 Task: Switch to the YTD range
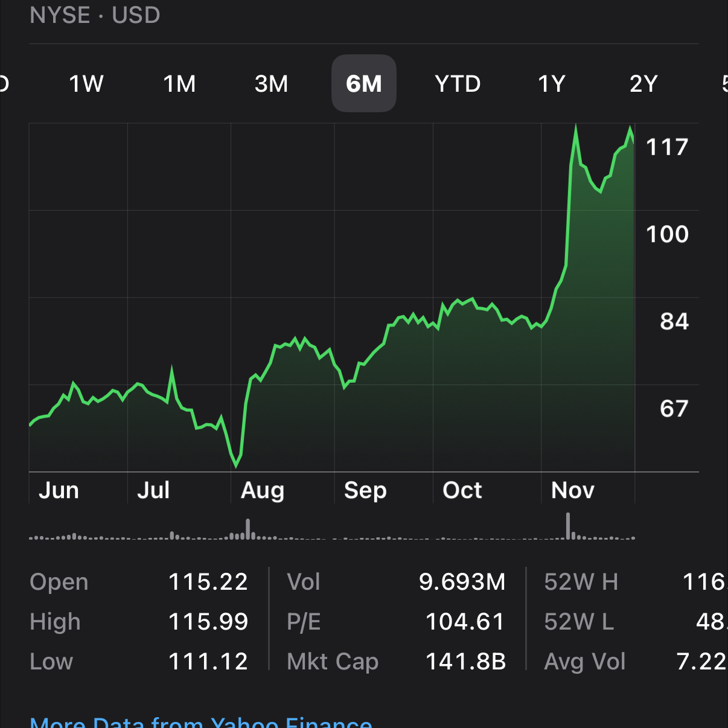click(x=458, y=84)
